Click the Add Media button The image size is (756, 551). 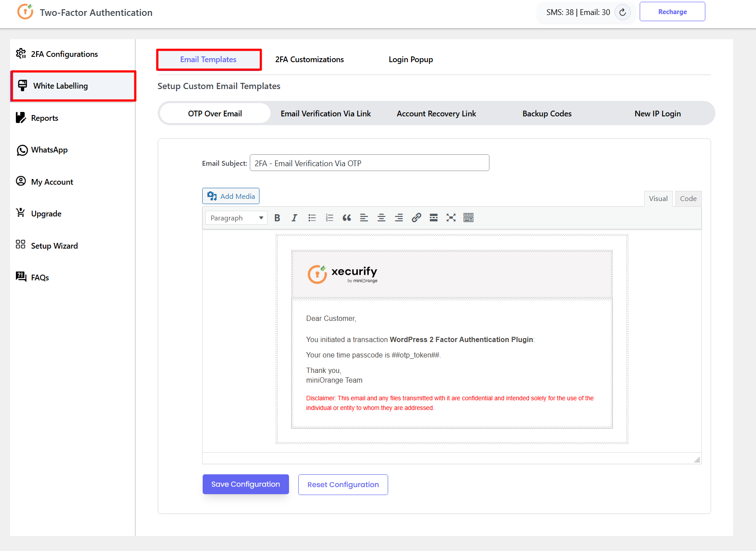[231, 196]
